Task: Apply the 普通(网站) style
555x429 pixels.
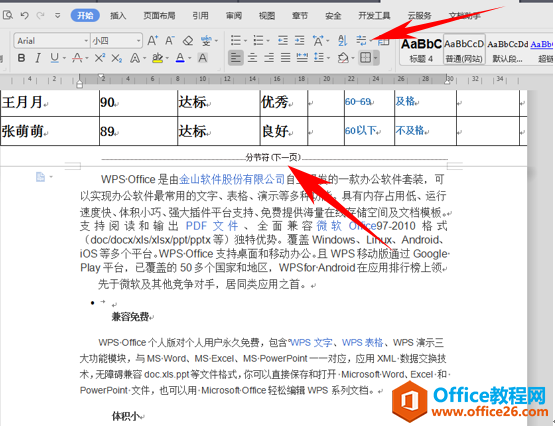Action: click(464, 50)
